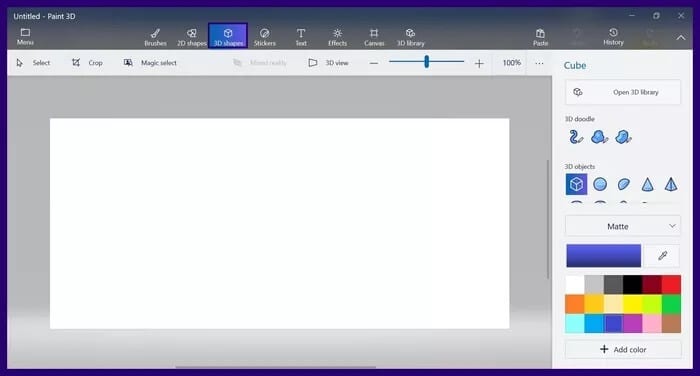Pick the white color swatch

[x=575, y=284]
